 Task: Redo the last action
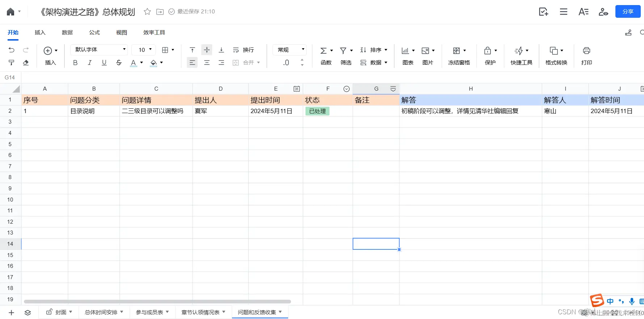26,50
